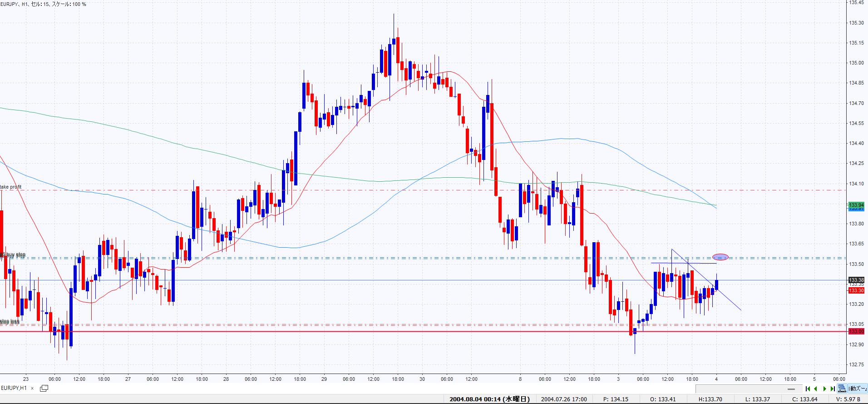Click the stacked windows icon beside the auto zoom button
The width and height of the screenshot is (868, 404).
click(842, 389)
